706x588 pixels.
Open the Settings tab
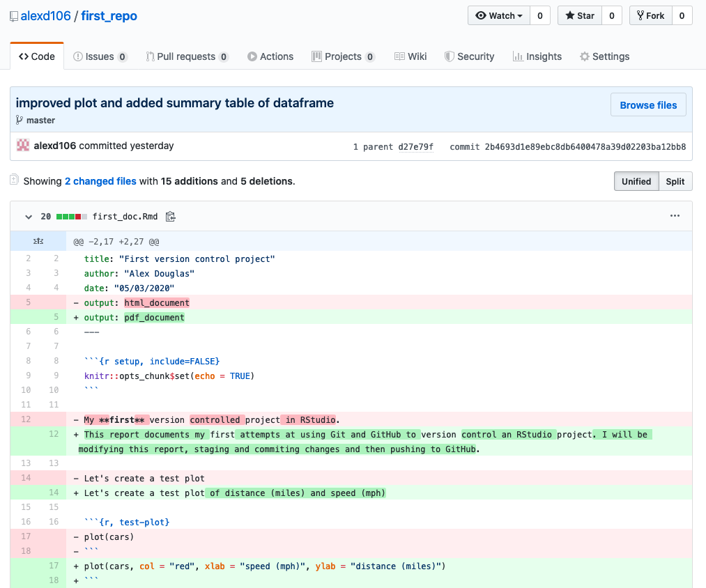(604, 56)
